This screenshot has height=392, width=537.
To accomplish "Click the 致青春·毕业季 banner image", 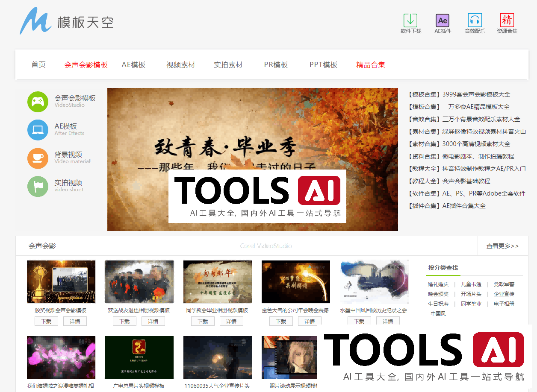I will click(x=252, y=128).
